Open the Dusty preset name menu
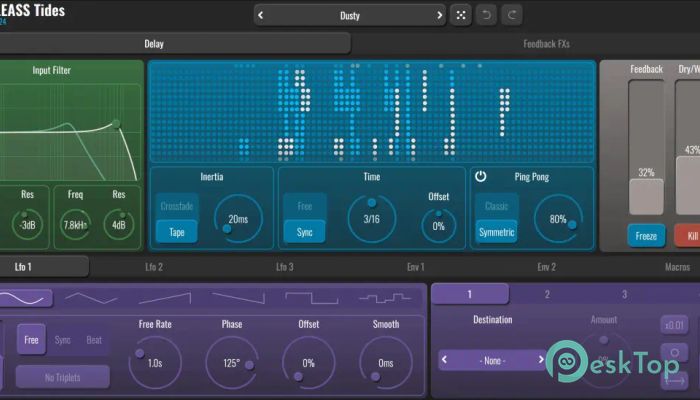The image size is (700, 400). [x=349, y=15]
